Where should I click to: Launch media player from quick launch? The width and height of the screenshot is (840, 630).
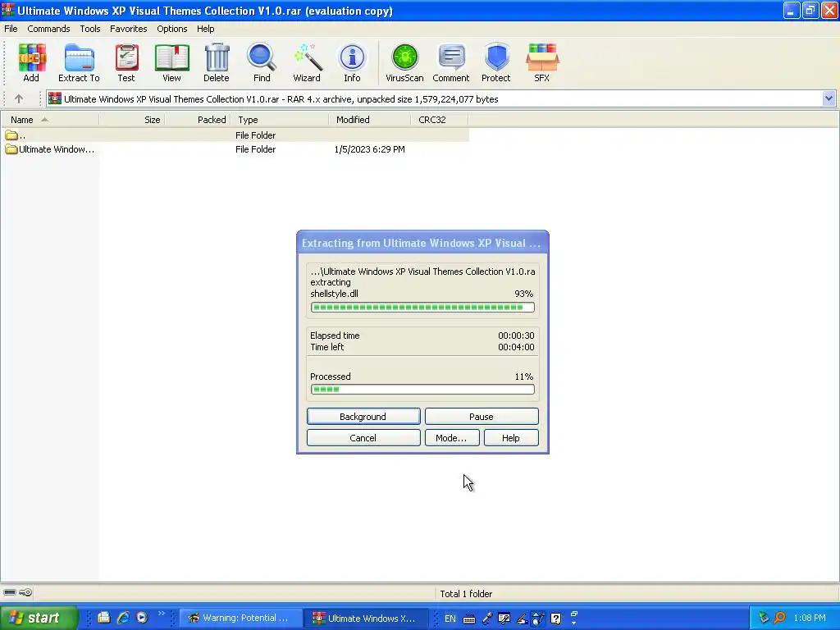142,618
